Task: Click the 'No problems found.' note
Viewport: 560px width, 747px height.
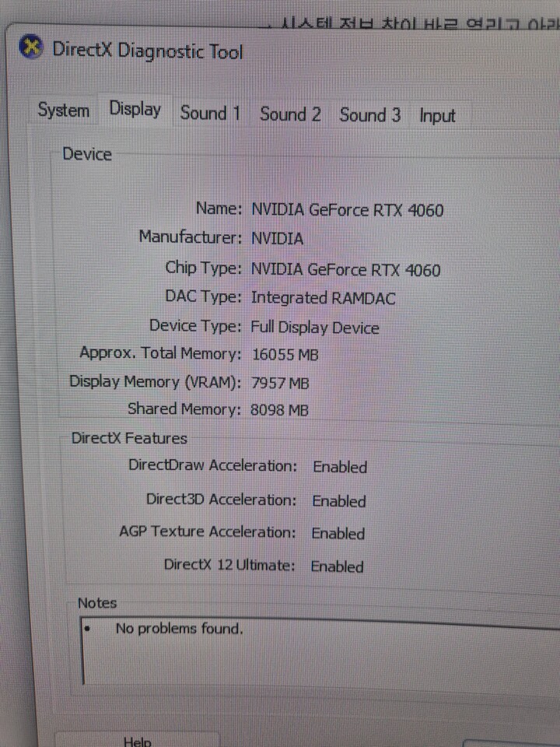Action: tap(179, 628)
